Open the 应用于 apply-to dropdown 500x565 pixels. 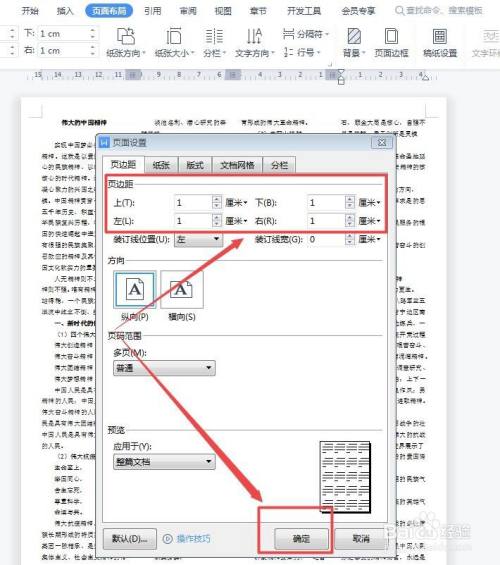point(164,462)
